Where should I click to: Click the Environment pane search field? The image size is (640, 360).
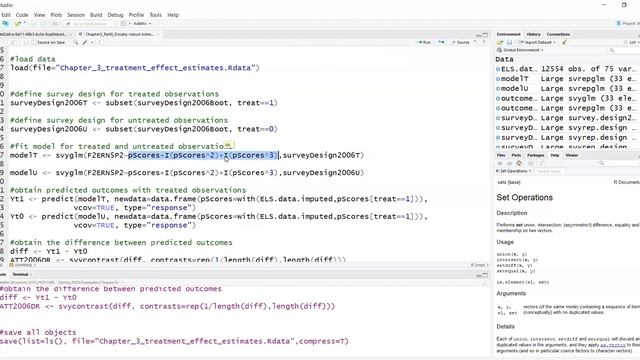(623, 50)
